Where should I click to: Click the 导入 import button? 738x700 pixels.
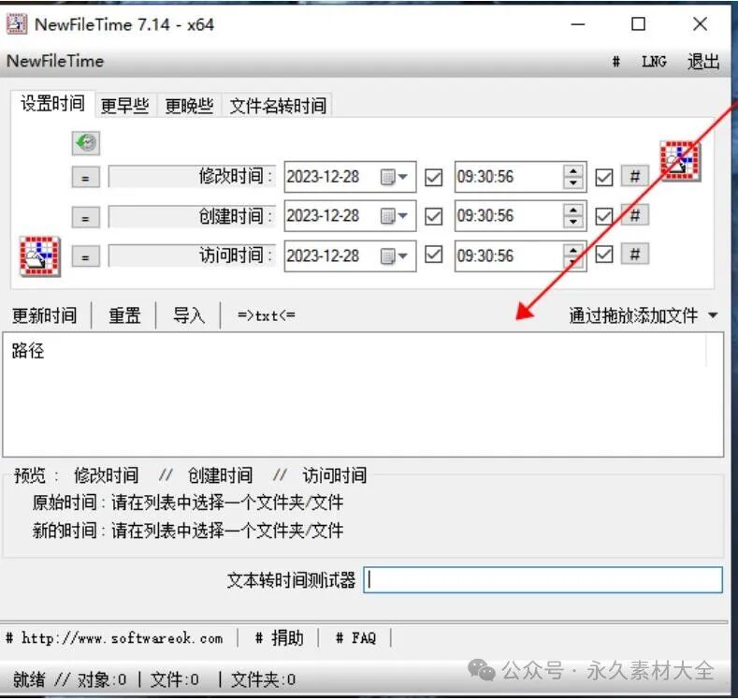tap(189, 315)
